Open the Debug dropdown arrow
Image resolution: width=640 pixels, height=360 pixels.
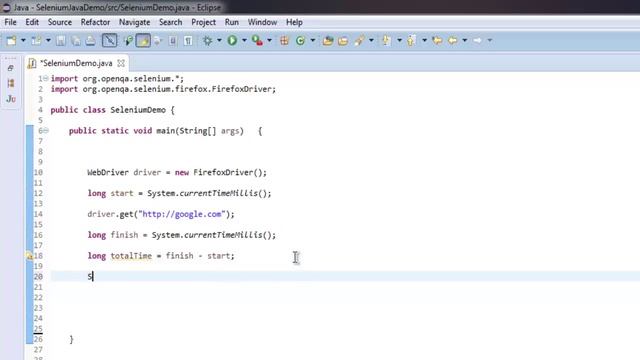(x=219, y=40)
